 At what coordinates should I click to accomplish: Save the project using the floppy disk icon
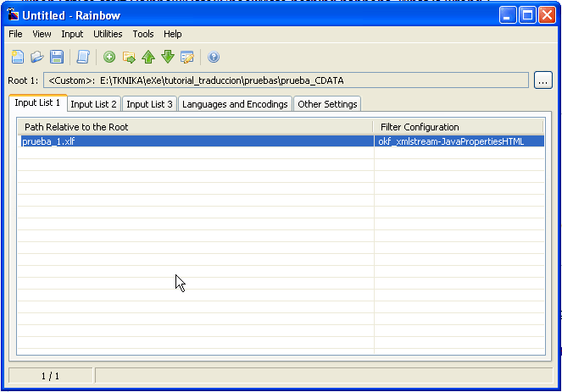click(57, 57)
